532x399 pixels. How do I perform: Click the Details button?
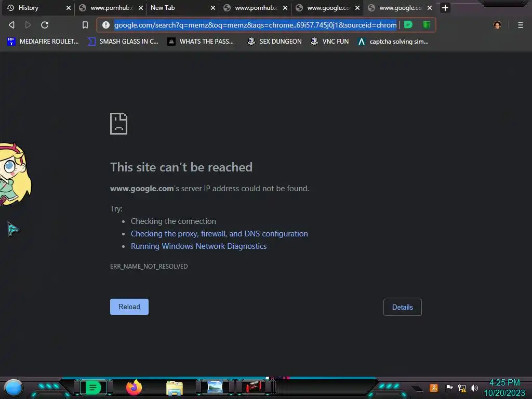tap(403, 307)
